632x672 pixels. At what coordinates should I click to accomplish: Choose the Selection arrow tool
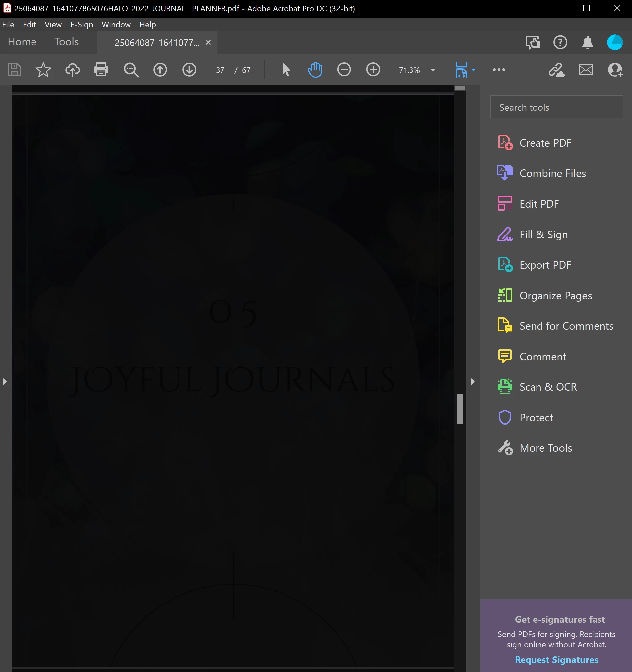286,70
